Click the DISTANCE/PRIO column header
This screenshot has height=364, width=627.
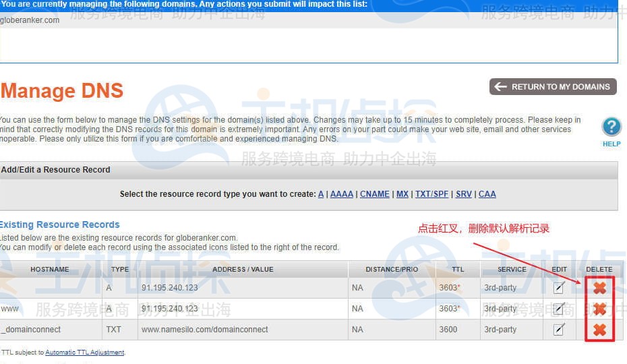(392, 269)
